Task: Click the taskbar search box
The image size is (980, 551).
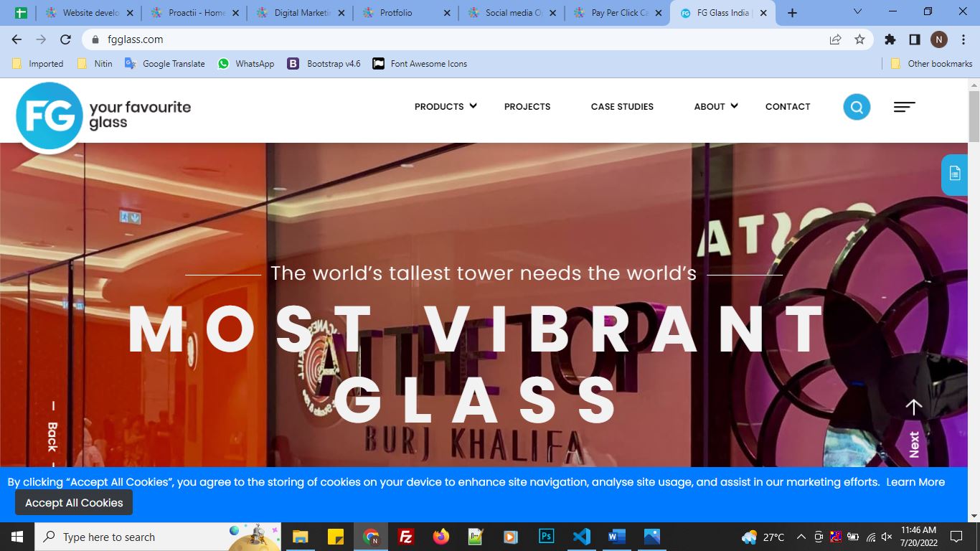Action: pos(159,537)
